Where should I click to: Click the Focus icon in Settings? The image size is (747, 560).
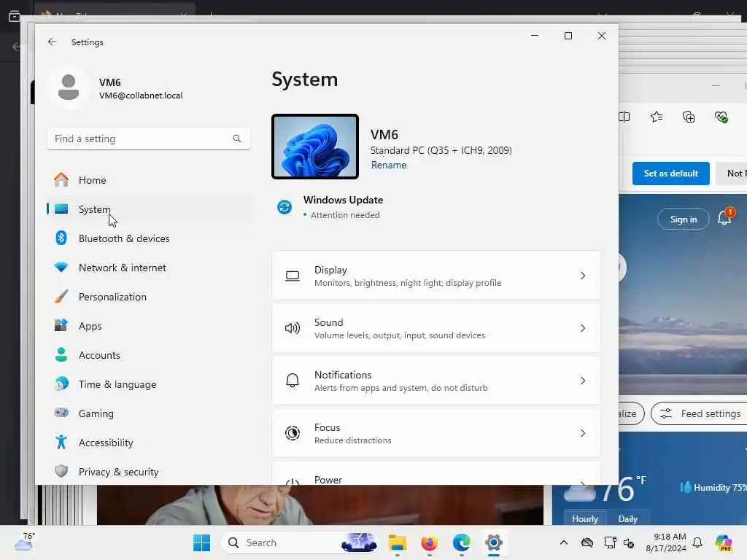(x=293, y=433)
